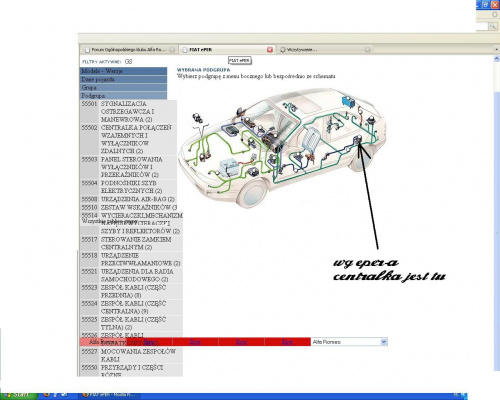Open the Dane pojazdu menu header
This screenshot has height=400, width=500.
point(123,79)
